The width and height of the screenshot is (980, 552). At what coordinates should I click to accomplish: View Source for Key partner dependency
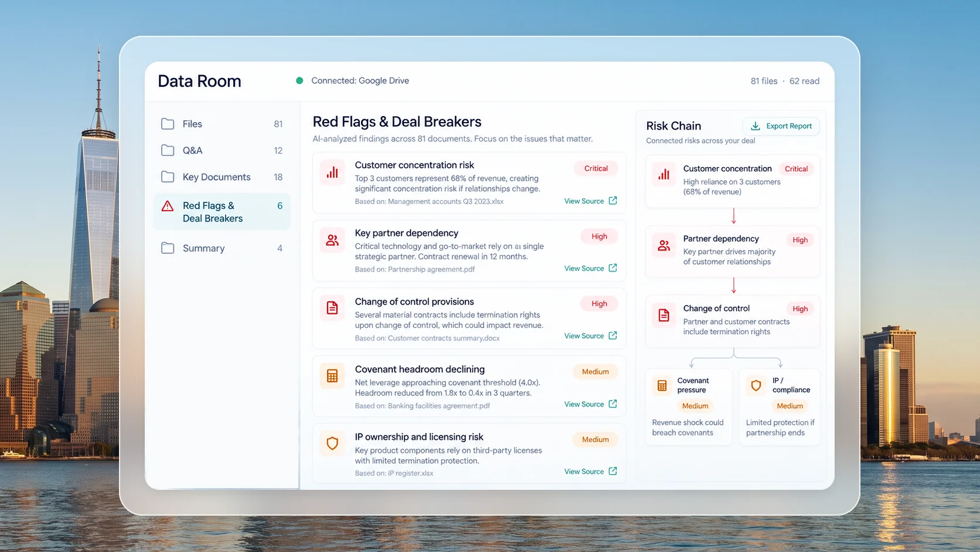(591, 268)
